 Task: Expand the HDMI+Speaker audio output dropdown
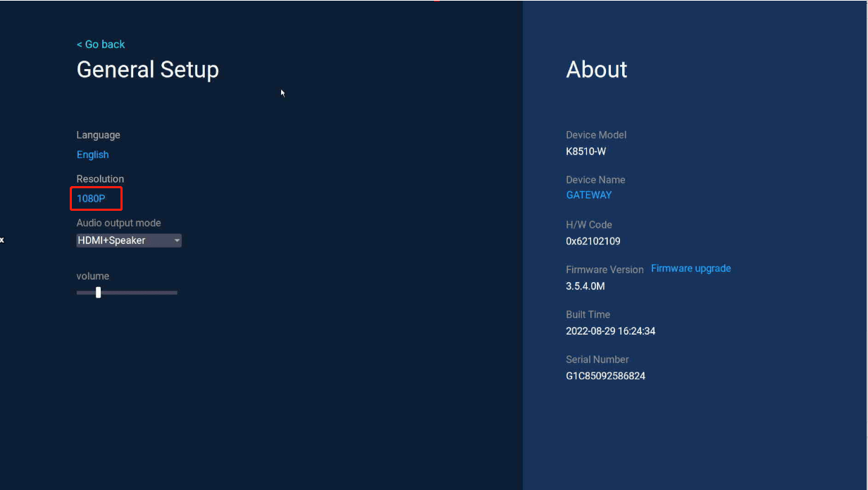pos(128,240)
